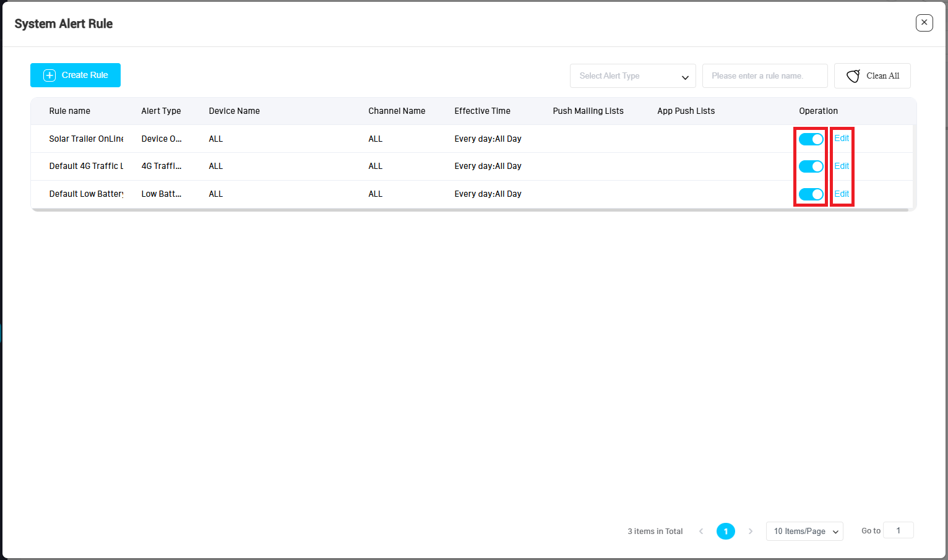Click the Alert Type dropdown chevron arrow
Image resolution: width=948 pixels, height=560 pixels.
pyautogui.click(x=685, y=77)
